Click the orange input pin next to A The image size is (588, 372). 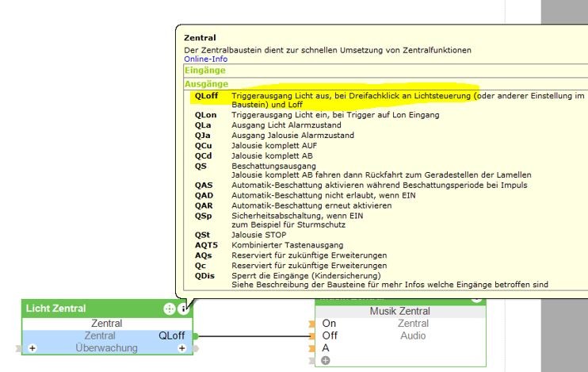click(x=311, y=348)
